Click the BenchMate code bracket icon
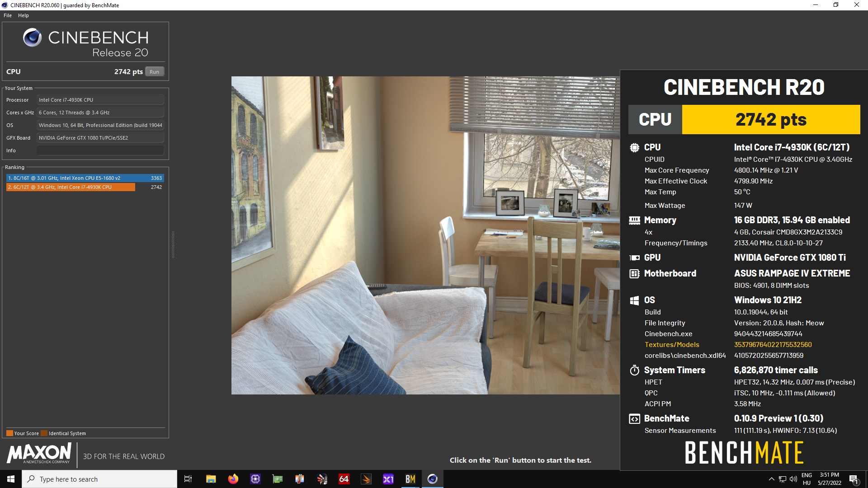The height and width of the screenshot is (488, 868). (x=634, y=419)
